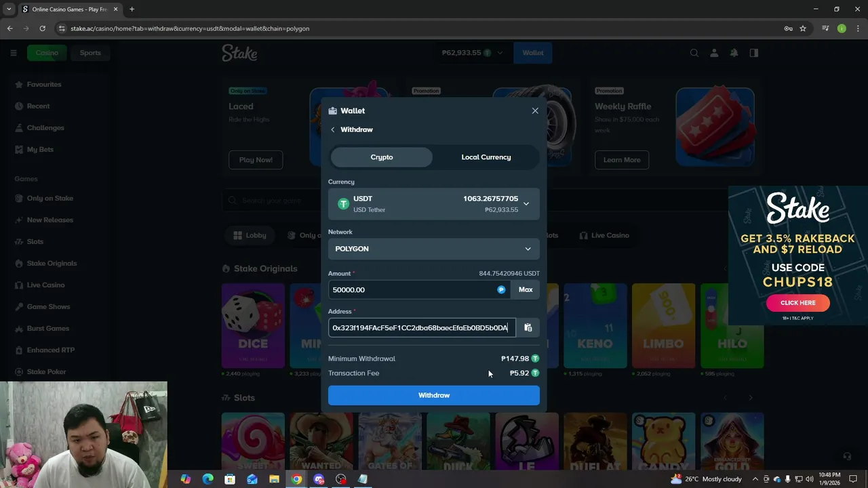Click the support headset icon

[x=846, y=457]
